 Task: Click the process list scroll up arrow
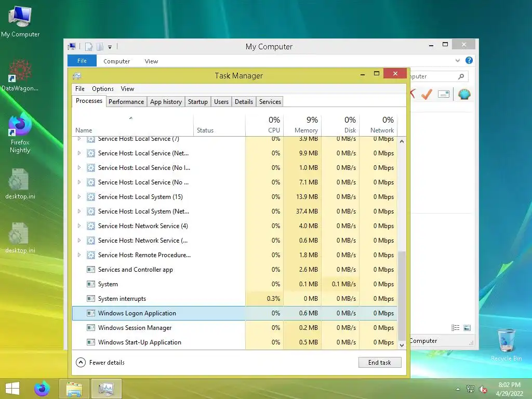(x=402, y=141)
